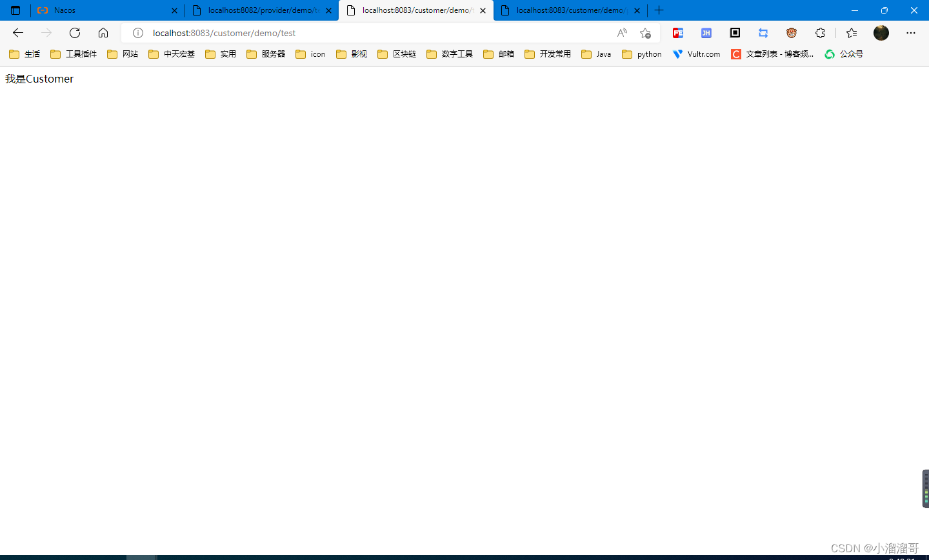929x560 pixels.
Task: Close the localhost:8082 provider tab
Action: 328,10
